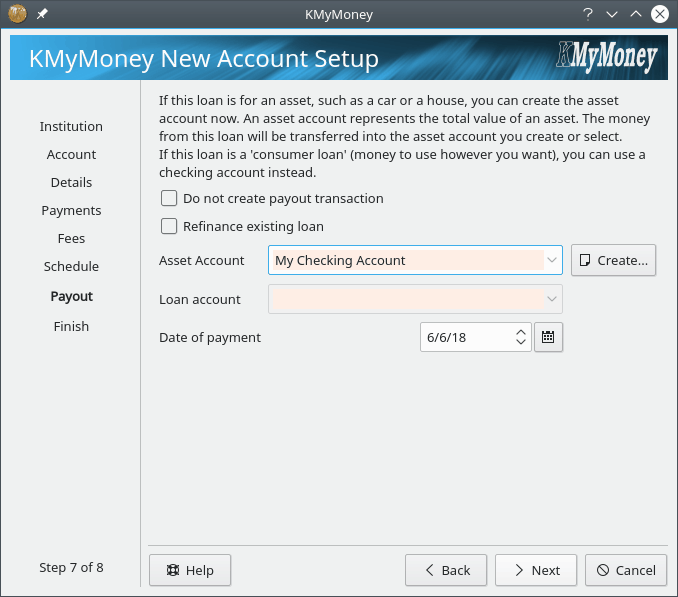Screen dimensions: 678x597
Task: Click the 'Loan account' label
Action: click(x=200, y=300)
